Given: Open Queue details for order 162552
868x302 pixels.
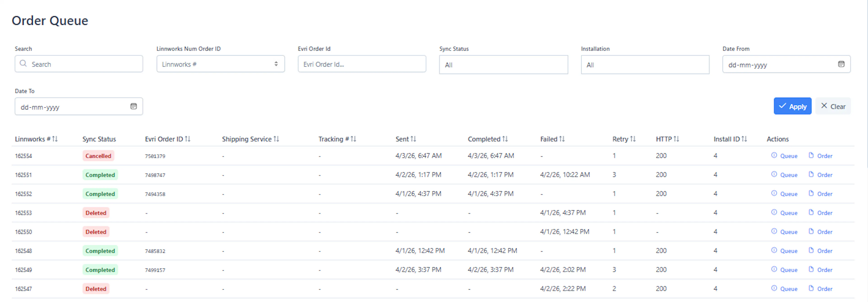Looking at the screenshot, I should (784, 194).
